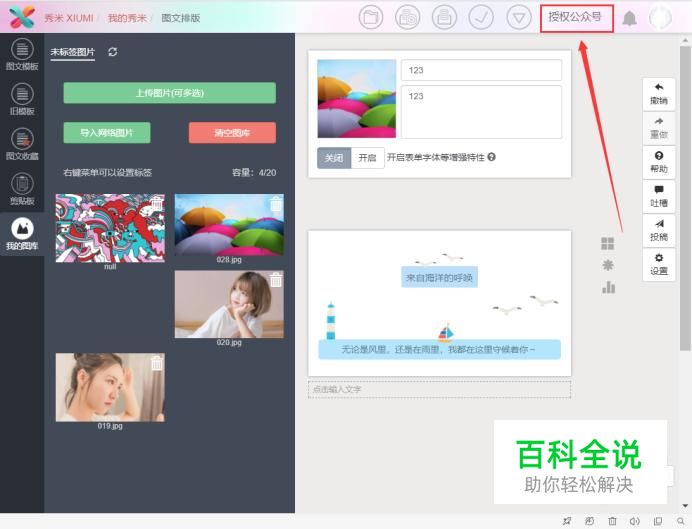Select the colorful graffiti thumbnail labeled null
This screenshot has height=529, width=692.
[x=110, y=228]
